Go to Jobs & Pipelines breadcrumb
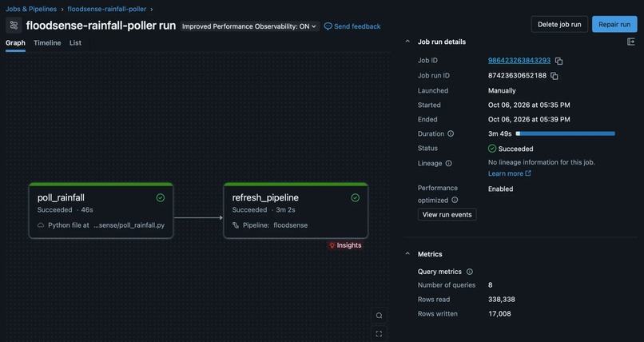The height and width of the screenshot is (342, 644). coord(31,9)
